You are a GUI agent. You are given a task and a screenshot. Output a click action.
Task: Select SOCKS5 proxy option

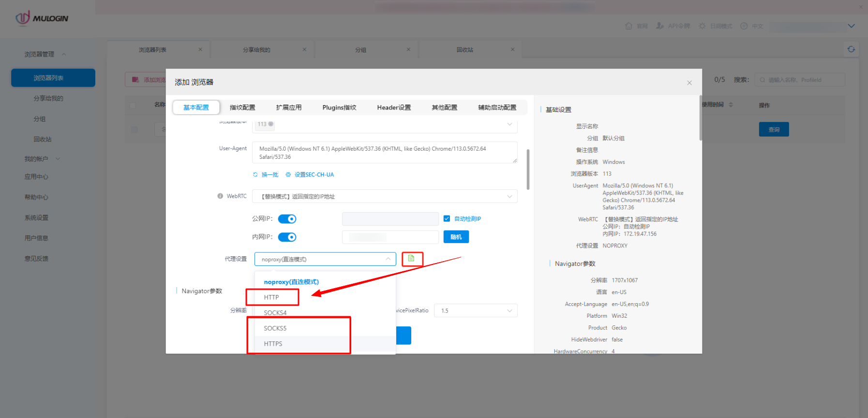coord(325,328)
